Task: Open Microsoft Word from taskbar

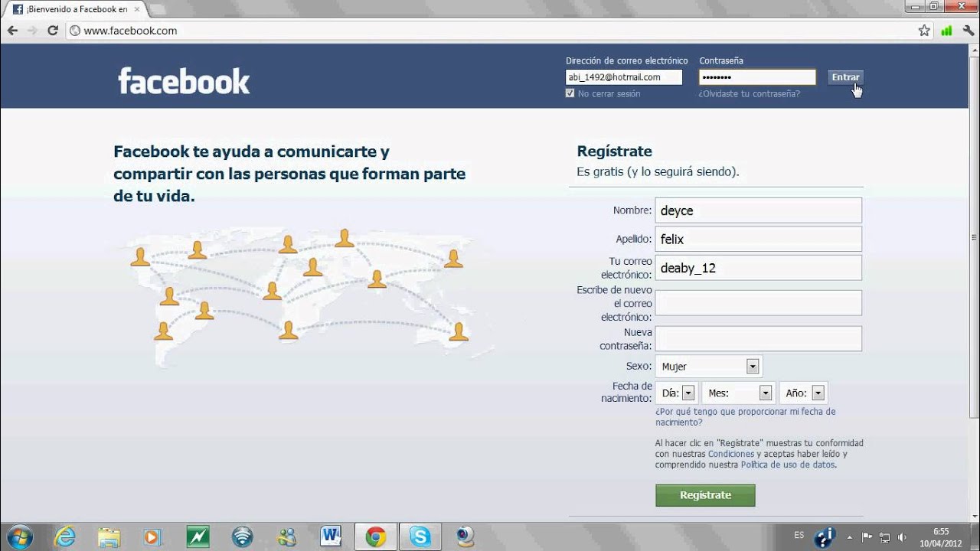Action: 331,536
